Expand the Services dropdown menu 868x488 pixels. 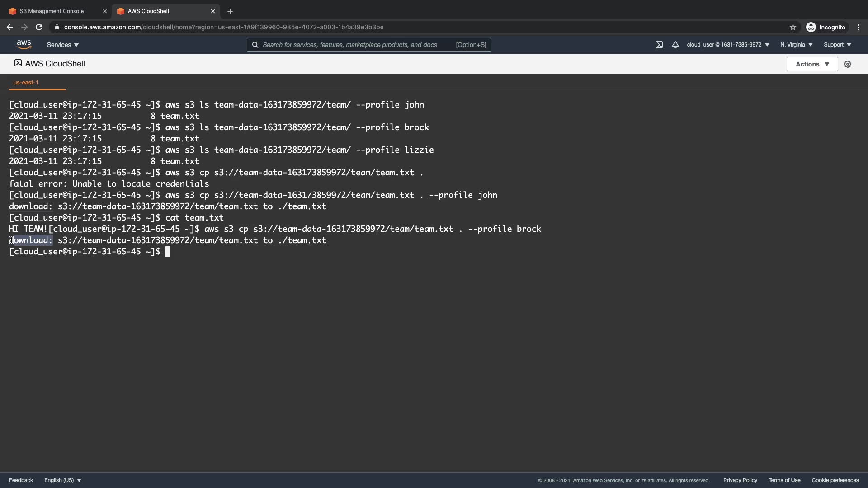[x=63, y=45]
